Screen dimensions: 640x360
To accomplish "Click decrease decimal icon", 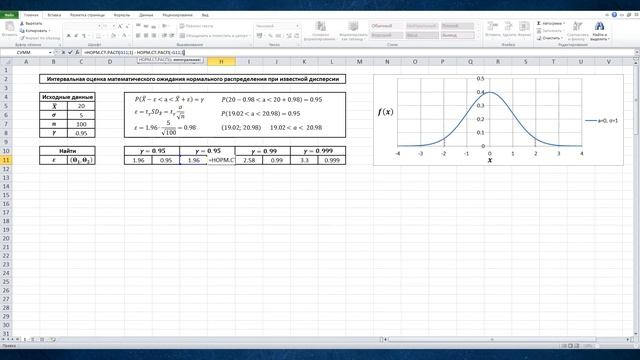I will pyautogui.click(x=297, y=36).
